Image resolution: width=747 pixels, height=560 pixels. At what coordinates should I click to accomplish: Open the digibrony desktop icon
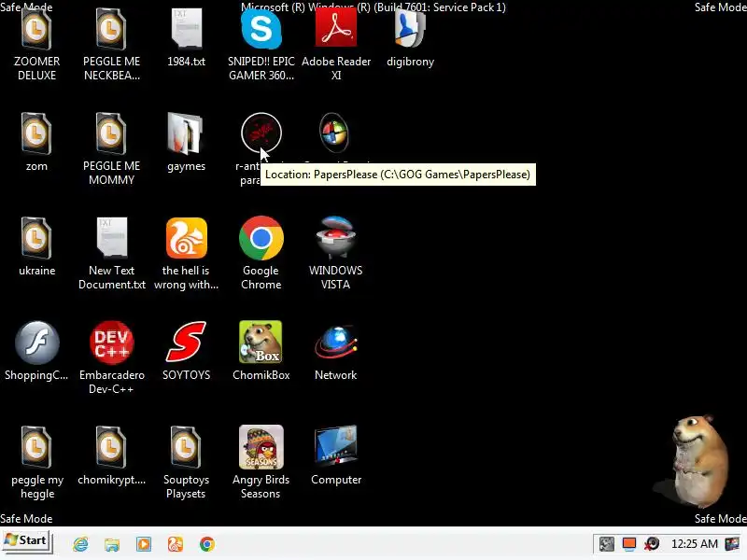click(410, 29)
